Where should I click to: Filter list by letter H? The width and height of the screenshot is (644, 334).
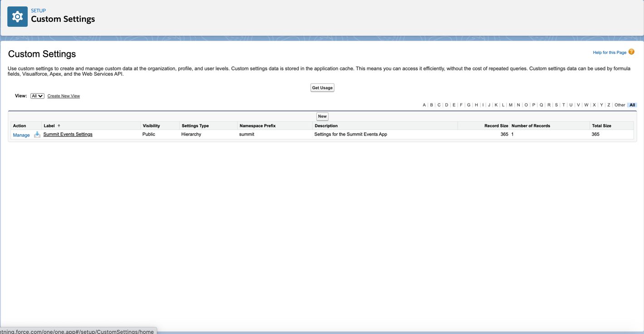[476, 105]
